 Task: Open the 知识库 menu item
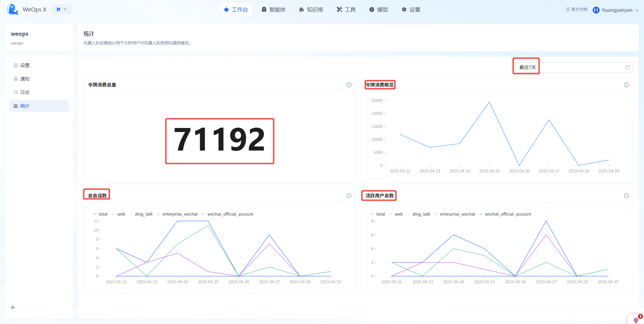point(311,10)
